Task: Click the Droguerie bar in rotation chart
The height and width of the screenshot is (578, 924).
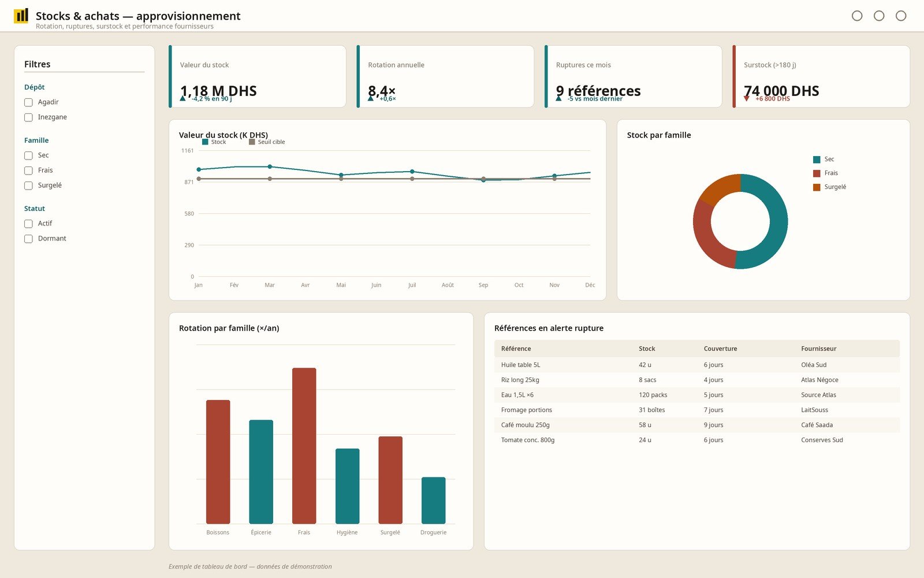Action: (434, 501)
